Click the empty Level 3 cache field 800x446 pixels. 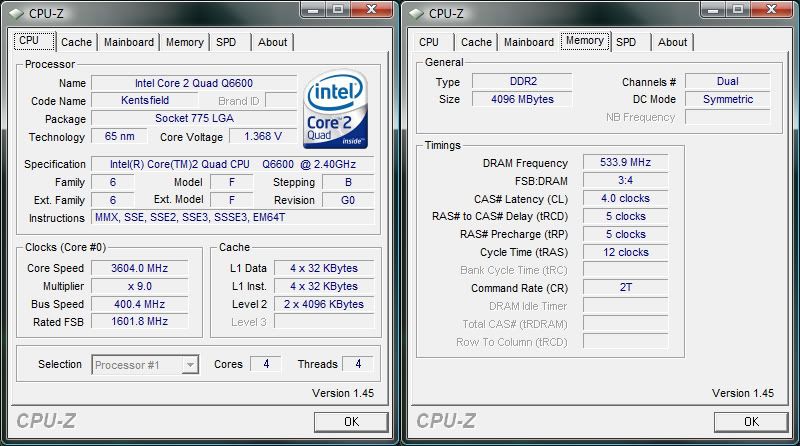324,321
